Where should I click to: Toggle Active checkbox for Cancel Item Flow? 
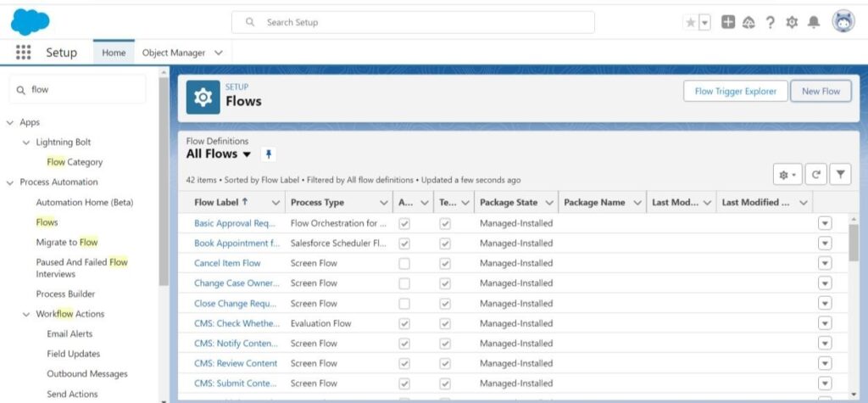tap(404, 263)
